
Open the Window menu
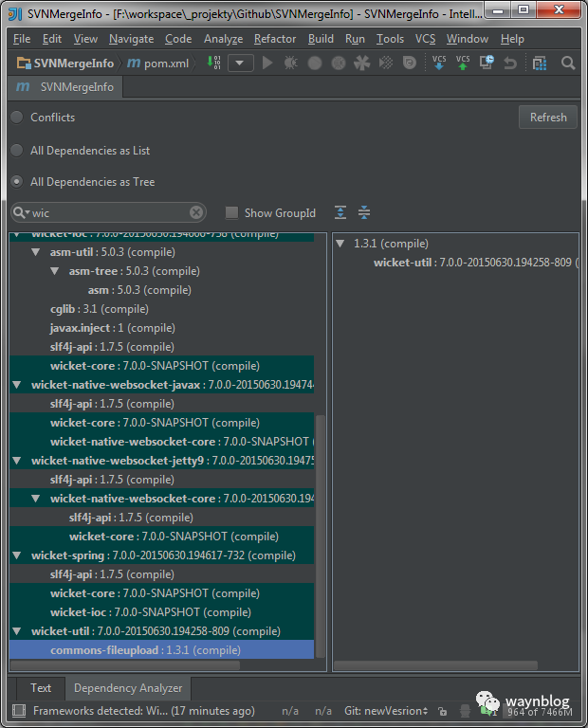[468, 39]
